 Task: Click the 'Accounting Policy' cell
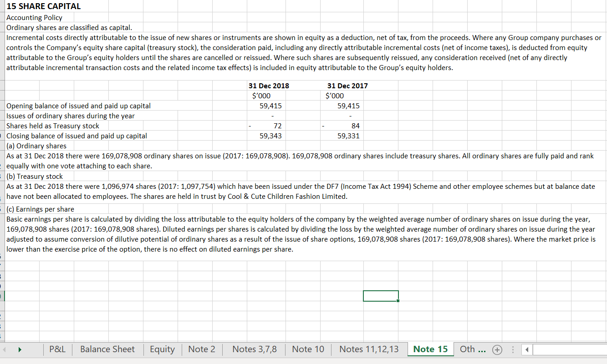coord(34,17)
